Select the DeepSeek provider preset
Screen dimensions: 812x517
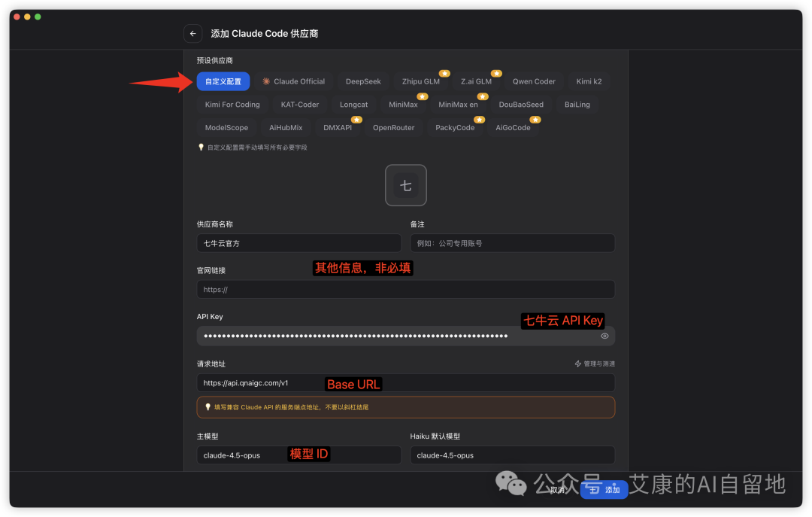tap(363, 81)
